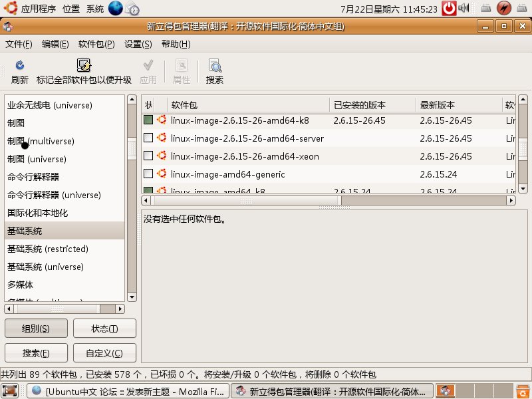The width and height of the screenshot is (532, 399).
Task: Select category 业余无线电 (universe)
Action: click(x=65, y=105)
